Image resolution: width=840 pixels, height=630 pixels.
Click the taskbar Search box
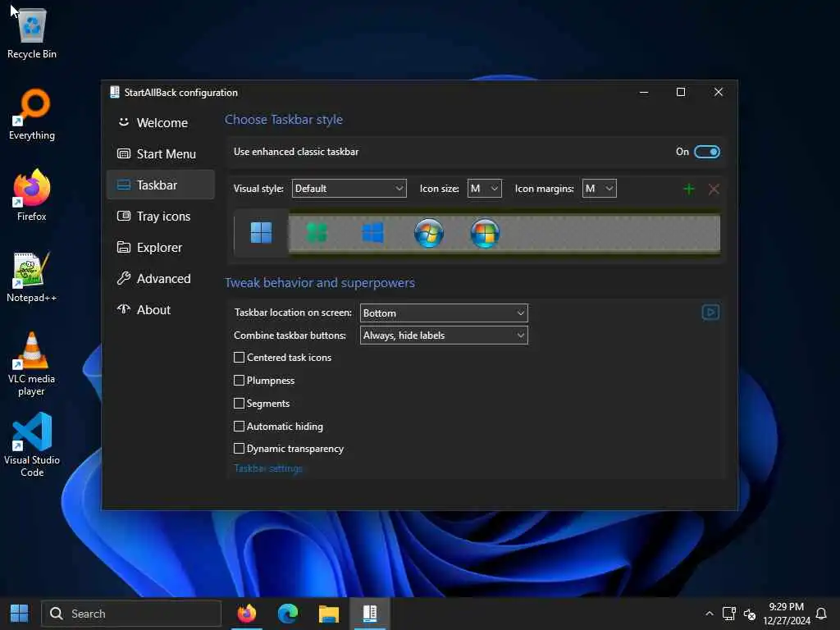coord(131,614)
